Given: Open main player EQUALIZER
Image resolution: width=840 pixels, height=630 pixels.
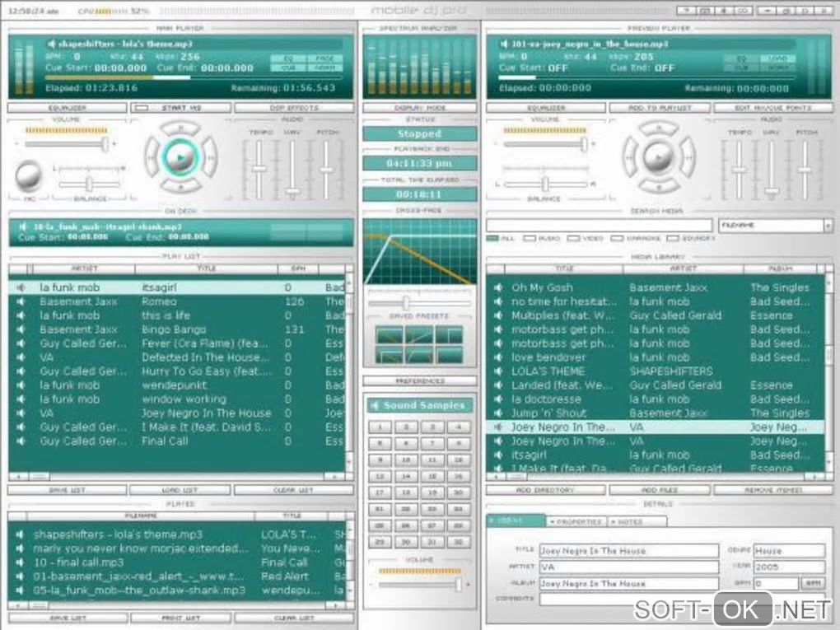Looking at the screenshot, I should 67,108.
